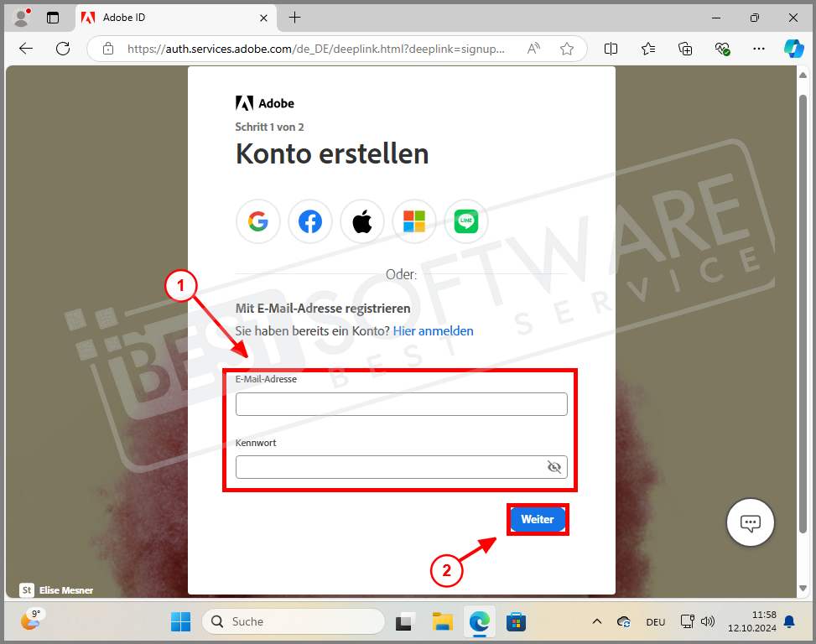Open the chat support bubble

(x=751, y=522)
